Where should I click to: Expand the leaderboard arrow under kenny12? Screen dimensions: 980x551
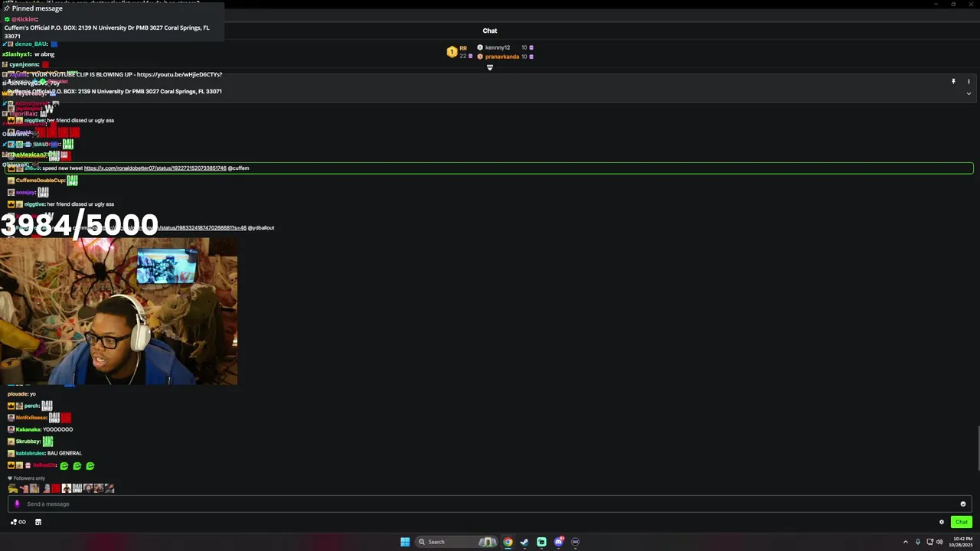click(x=490, y=67)
